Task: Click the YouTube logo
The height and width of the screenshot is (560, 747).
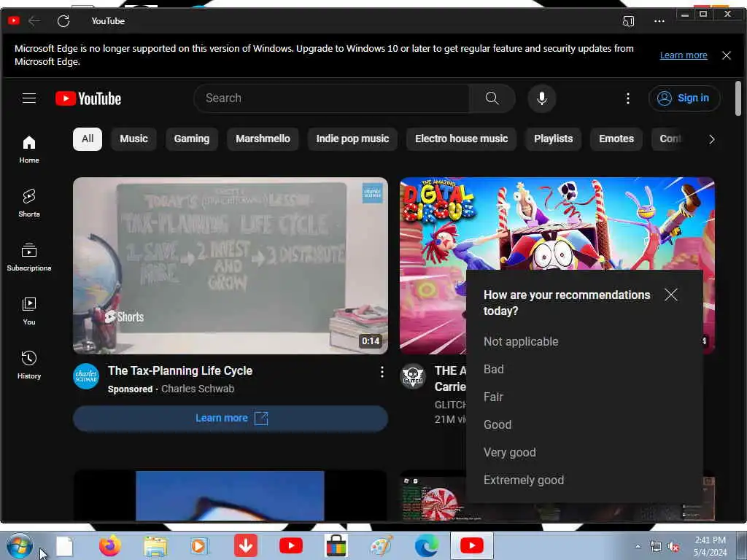Action: point(88,98)
